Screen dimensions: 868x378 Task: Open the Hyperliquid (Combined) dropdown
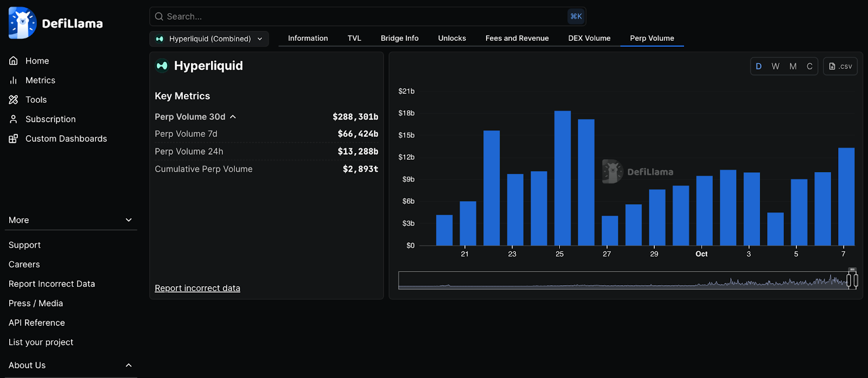click(209, 39)
